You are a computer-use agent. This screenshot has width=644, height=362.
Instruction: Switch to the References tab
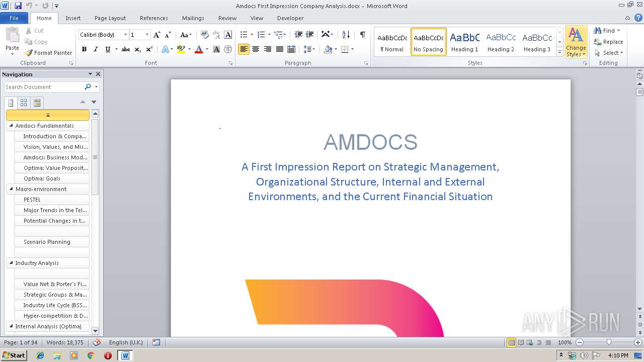click(x=154, y=18)
